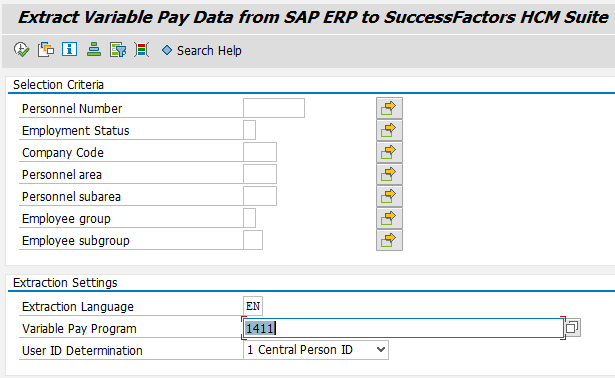
Task: Click the dynamic selections filter icon
Action: click(x=118, y=50)
